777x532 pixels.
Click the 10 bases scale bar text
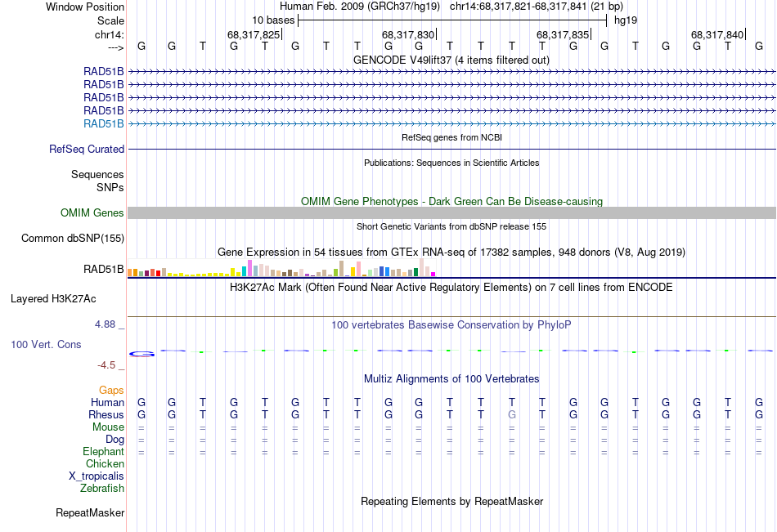click(273, 20)
